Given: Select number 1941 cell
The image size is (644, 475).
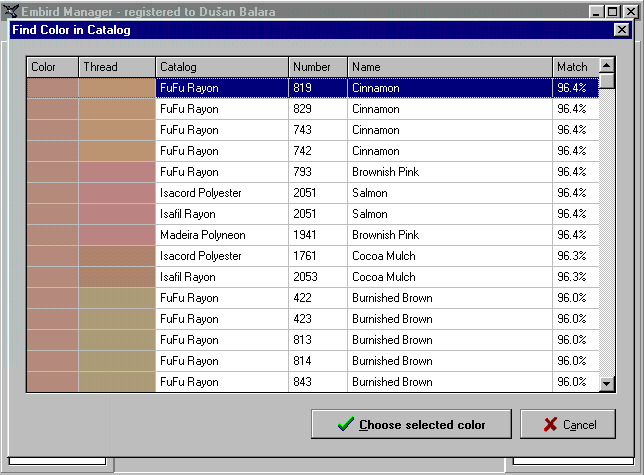Looking at the screenshot, I should pyautogui.click(x=318, y=235).
